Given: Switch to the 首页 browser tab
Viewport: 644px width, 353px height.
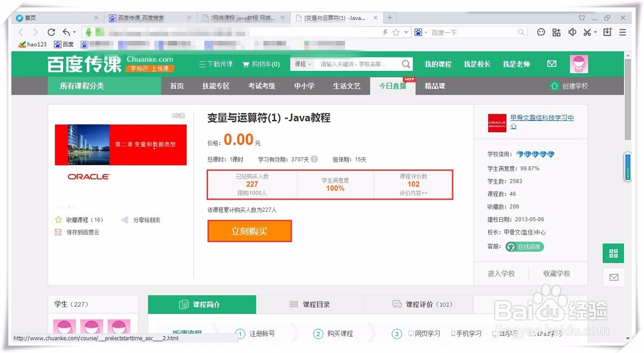Looking at the screenshot, I should (x=57, y=17).
